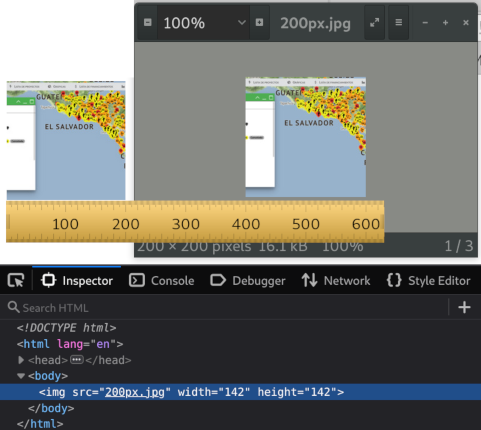This screenshot has width=481, height=430.
Task: Collapse the body element node
Action: [21, 376]
